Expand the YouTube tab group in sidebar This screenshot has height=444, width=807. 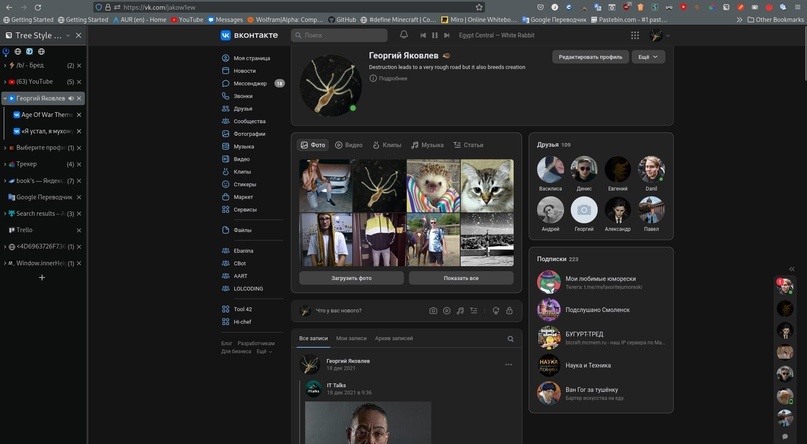point(5,81)
